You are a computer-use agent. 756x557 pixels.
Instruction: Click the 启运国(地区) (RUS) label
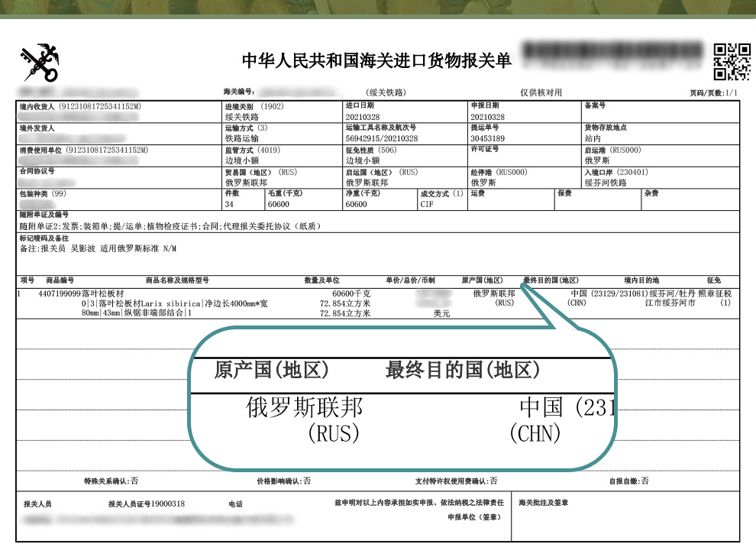pyautogui.click(x=382, y=172)
